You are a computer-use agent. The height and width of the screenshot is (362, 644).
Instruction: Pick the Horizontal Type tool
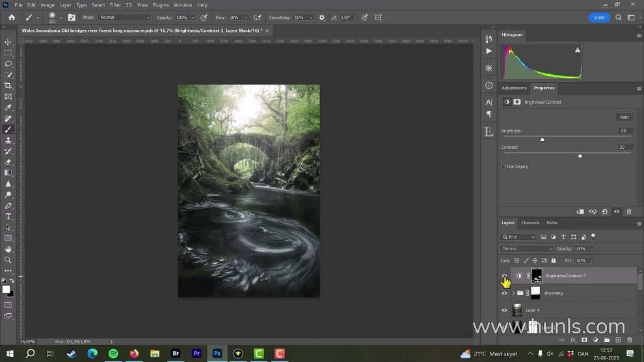[x=8, y=216]
